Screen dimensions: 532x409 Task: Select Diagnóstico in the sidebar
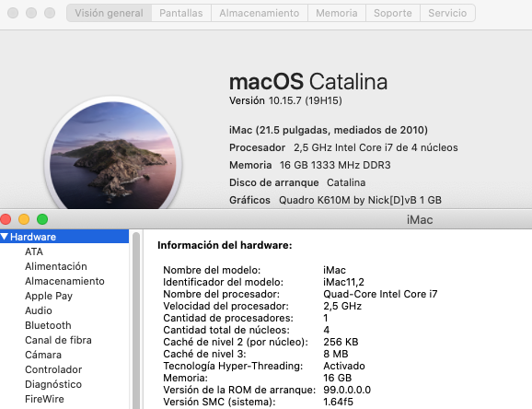(53, 384)
